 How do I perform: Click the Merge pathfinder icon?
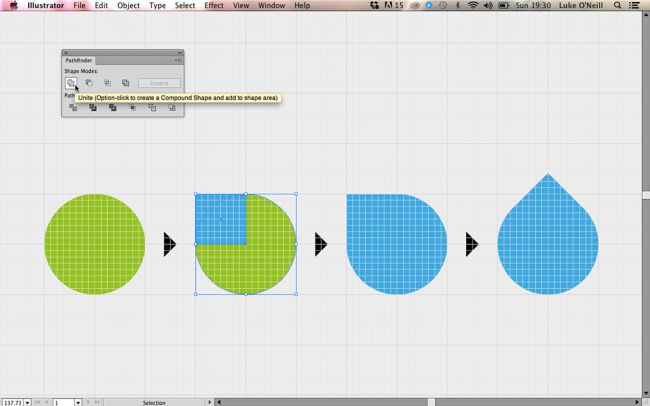[112, 108]
